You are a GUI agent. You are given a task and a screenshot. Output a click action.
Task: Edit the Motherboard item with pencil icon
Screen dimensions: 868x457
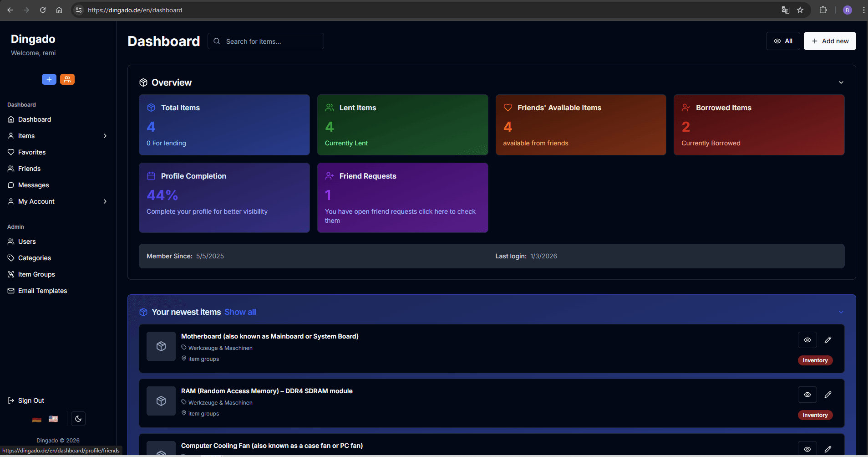click(x=828, y=340)
